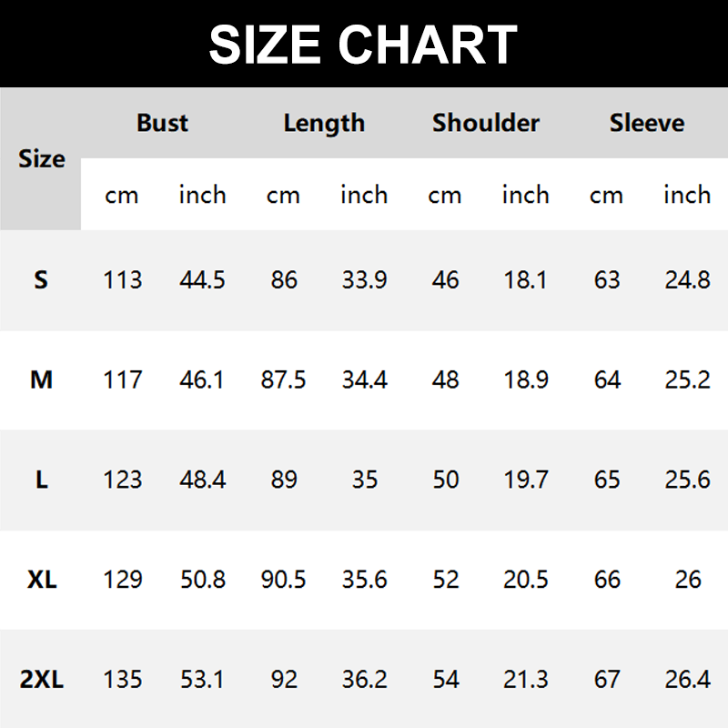
Task: Click the cm subheader under Bust
Action: (122, 195)
